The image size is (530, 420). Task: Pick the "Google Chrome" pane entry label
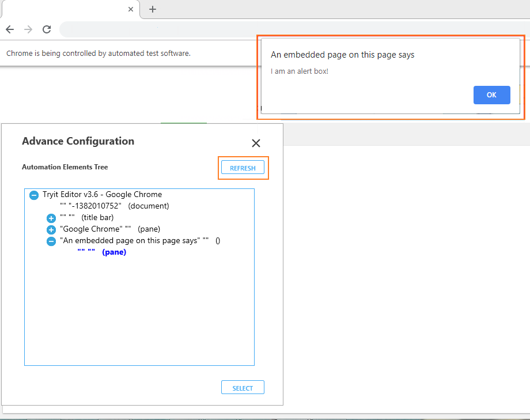(x=110, y=229)
